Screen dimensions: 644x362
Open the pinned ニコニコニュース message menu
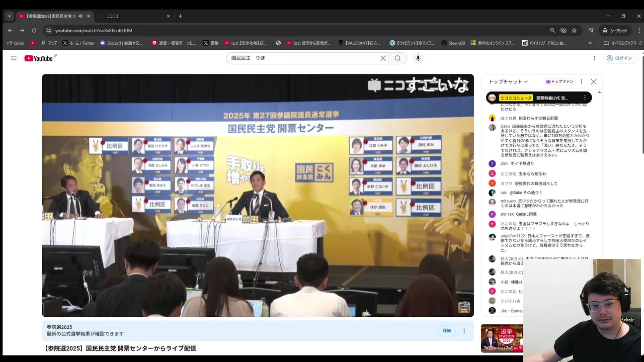pos(585,98)
